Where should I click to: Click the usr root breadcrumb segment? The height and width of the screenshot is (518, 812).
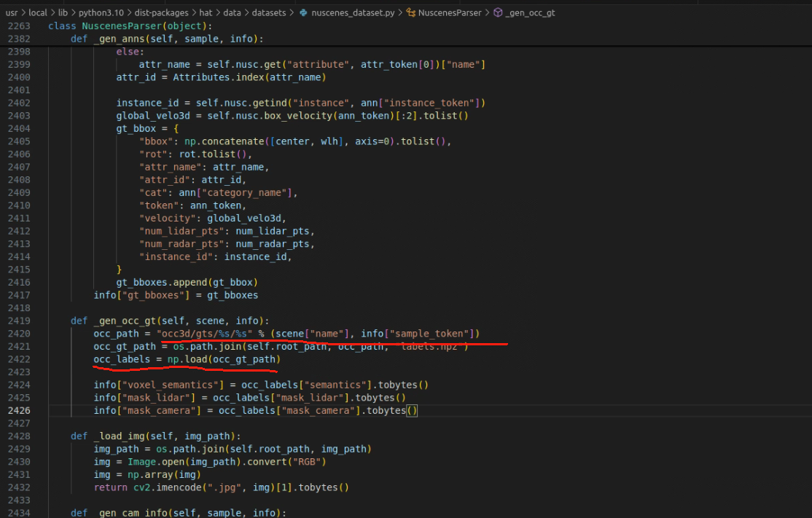11,12
